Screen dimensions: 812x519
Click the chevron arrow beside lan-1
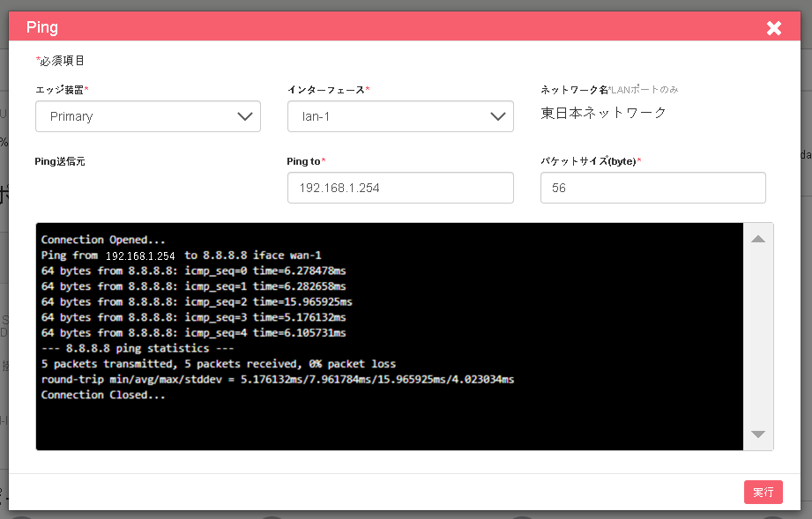coord(497,116)
